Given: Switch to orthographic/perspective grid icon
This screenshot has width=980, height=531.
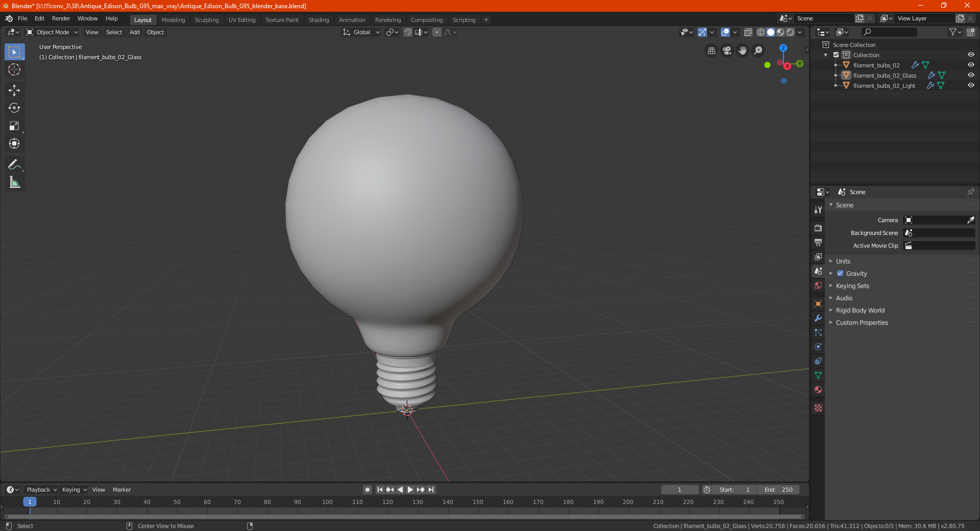Looking at the screenshot, I should 711,51.
